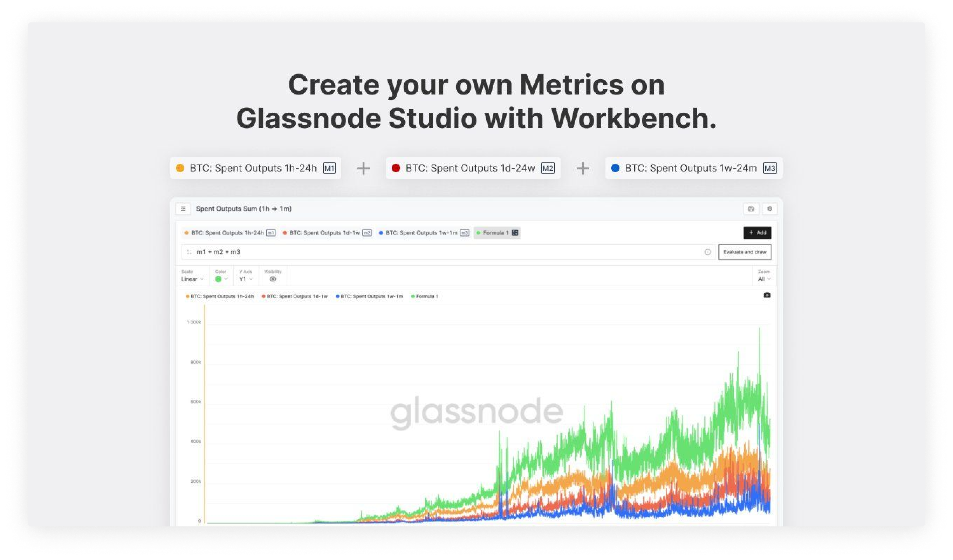Open the sidebar menu icon beside the chart title
Screen dimensions: 953x560
pos(183,209)
